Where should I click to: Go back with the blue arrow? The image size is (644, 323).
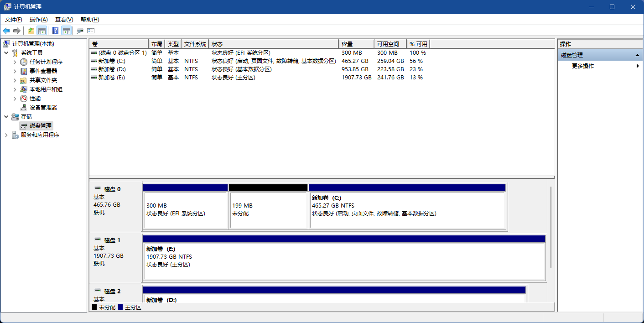tap(6, 31)
